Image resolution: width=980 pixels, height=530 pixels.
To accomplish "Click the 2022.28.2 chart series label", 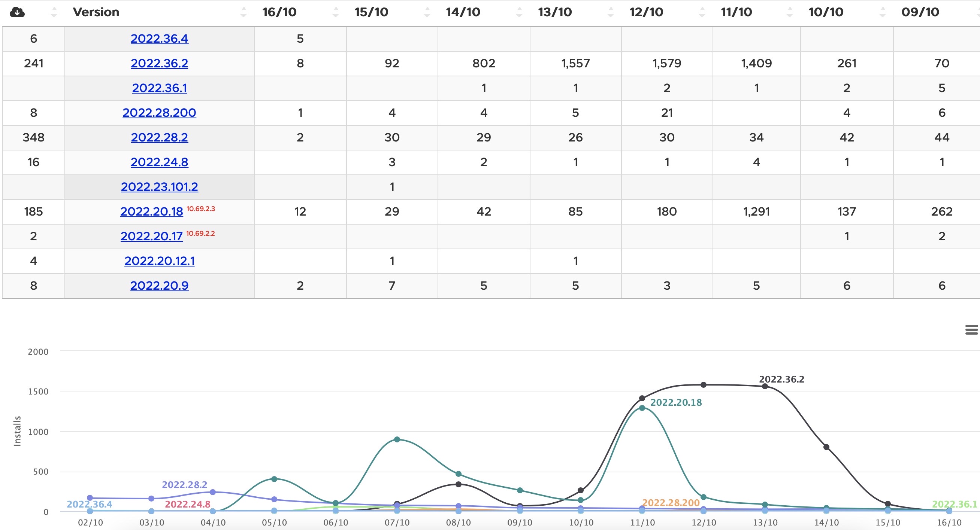I will coord(184,485).
